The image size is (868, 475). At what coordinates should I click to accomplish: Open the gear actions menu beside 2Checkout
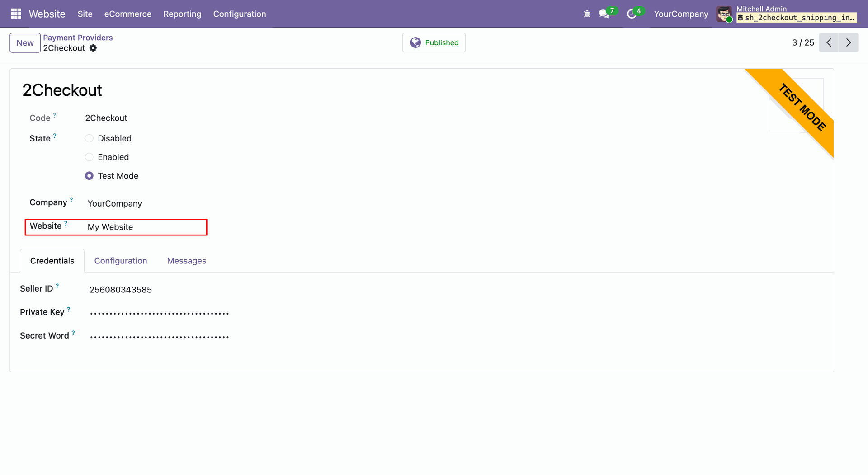(93, 48)
